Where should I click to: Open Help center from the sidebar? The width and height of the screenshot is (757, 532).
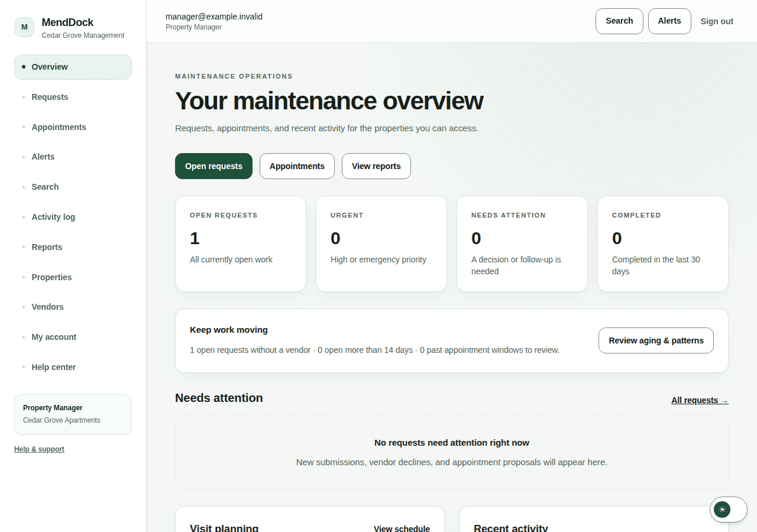coord(73,367)
